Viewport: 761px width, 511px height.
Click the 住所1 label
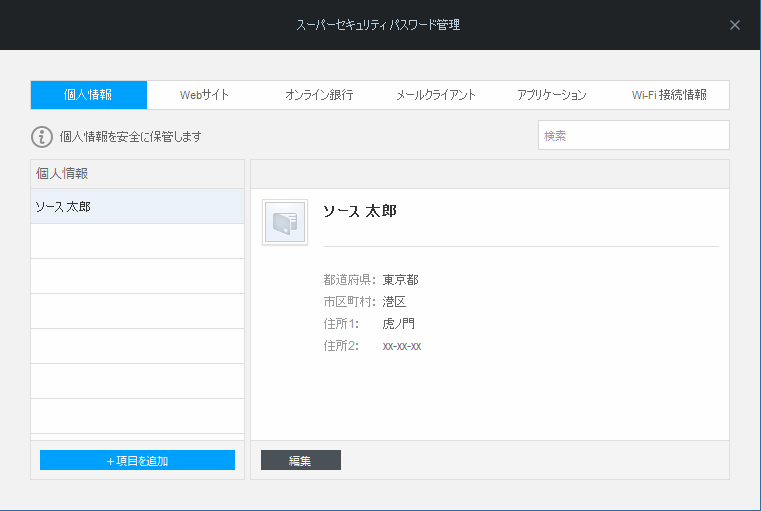tap(341, 324)
